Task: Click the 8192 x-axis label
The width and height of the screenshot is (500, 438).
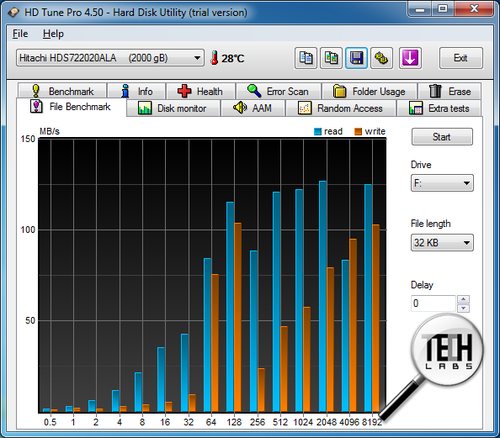Action: click(x=372, y=422)
